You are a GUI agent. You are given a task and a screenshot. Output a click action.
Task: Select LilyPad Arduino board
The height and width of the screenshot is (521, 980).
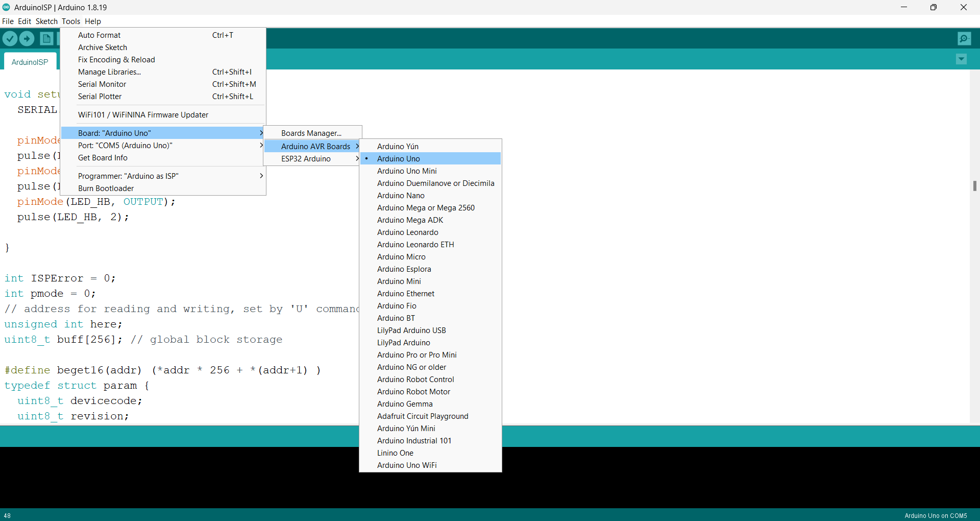[430, 343]
